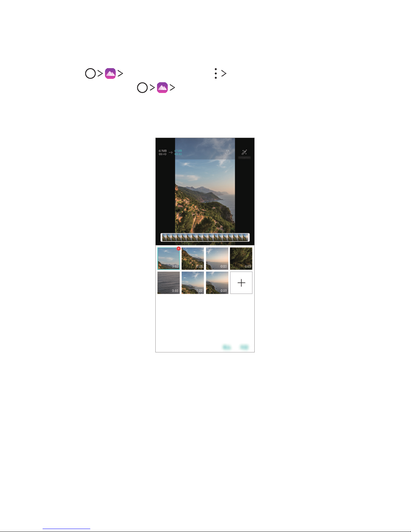Tap the second home circle icon
Image resolution: width=411 pixels, height=532 pixels.
(142, 88)
